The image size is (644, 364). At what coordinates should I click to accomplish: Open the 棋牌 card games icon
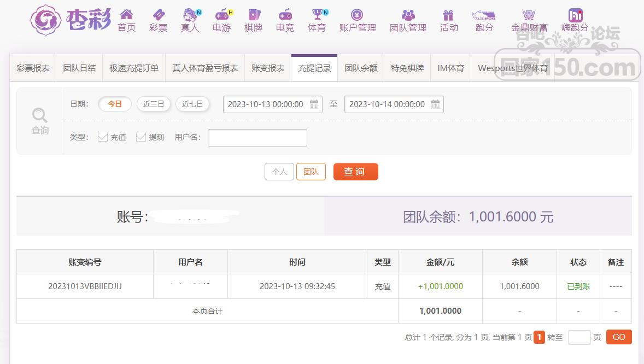pos(254,14)
